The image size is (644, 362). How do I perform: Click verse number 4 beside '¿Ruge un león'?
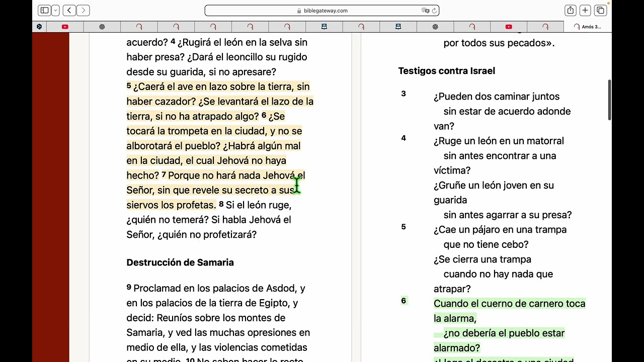[404, 138]
